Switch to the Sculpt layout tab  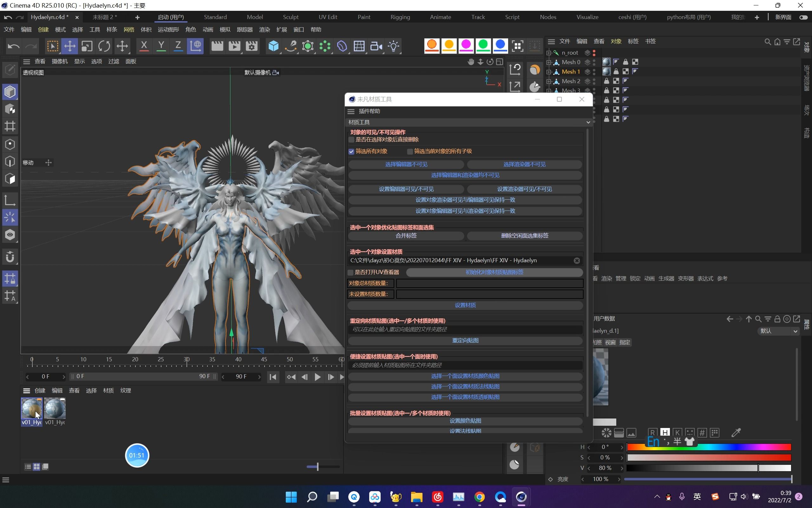[291, 17]
